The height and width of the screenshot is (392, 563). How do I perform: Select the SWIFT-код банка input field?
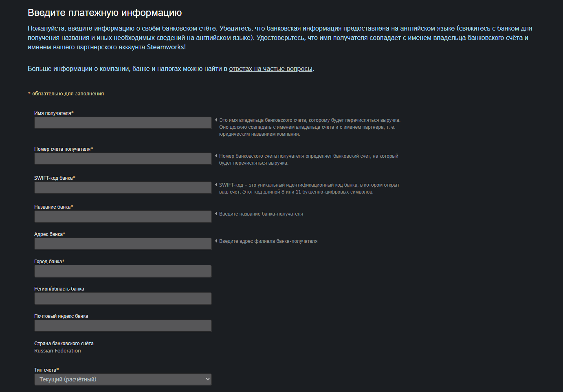pos(123,187)
